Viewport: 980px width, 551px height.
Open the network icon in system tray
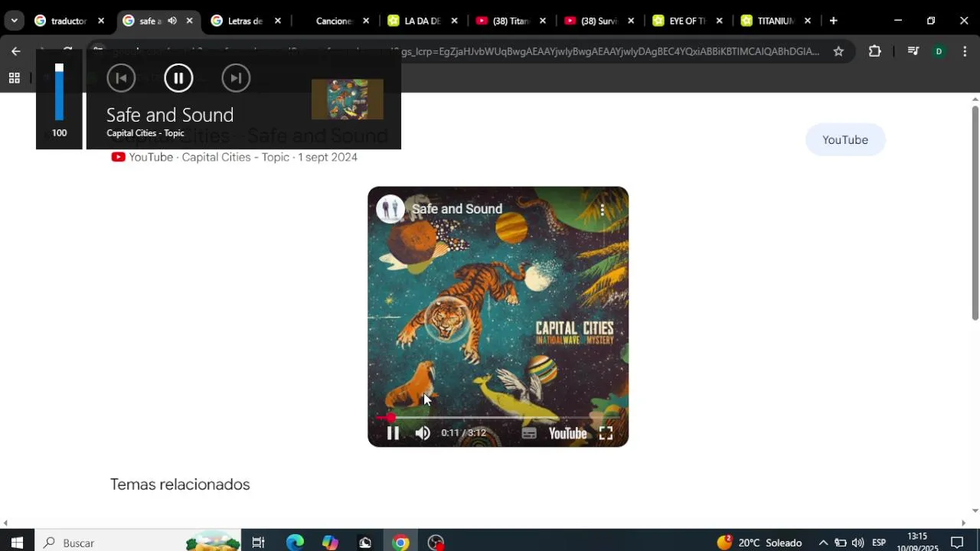coord(841,543)
